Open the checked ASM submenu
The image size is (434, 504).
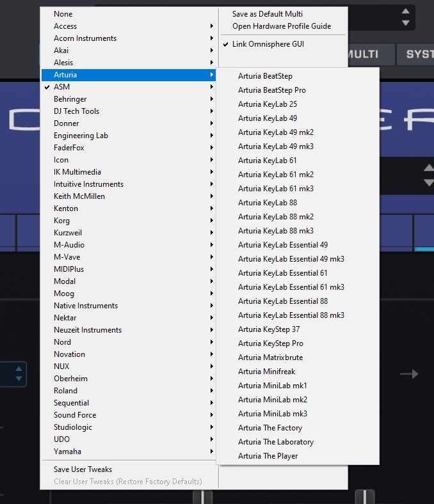[129, 87]
